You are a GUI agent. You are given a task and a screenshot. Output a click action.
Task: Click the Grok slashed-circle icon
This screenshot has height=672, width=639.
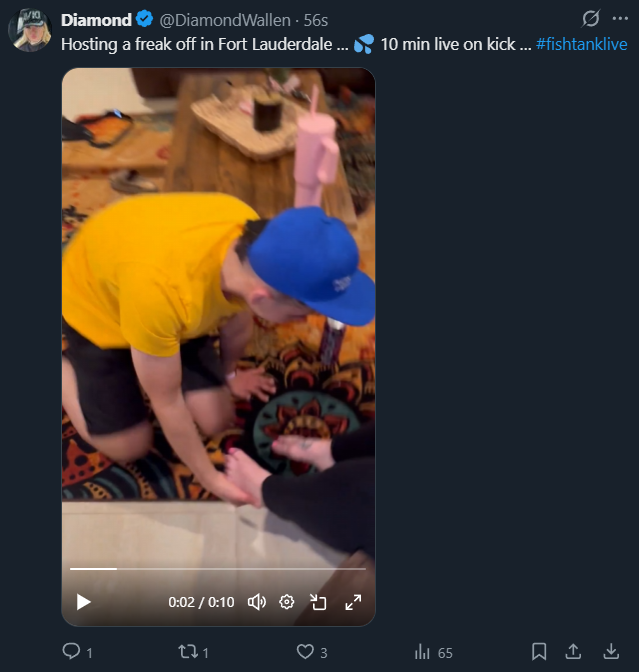(x=591, y=18)
